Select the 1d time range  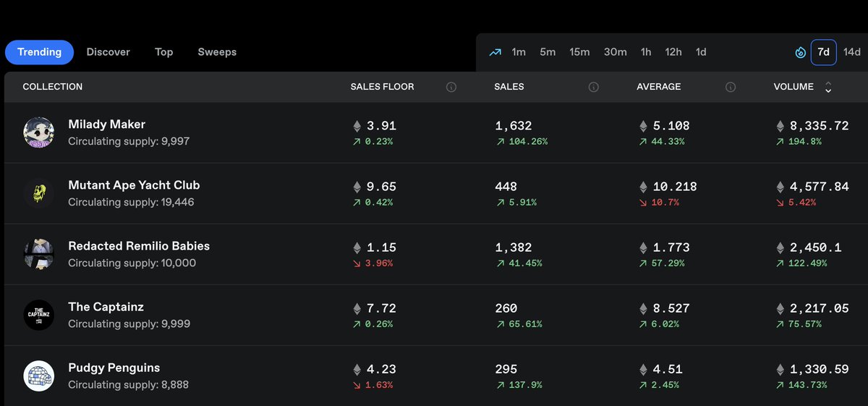click(x=701, y=52)
